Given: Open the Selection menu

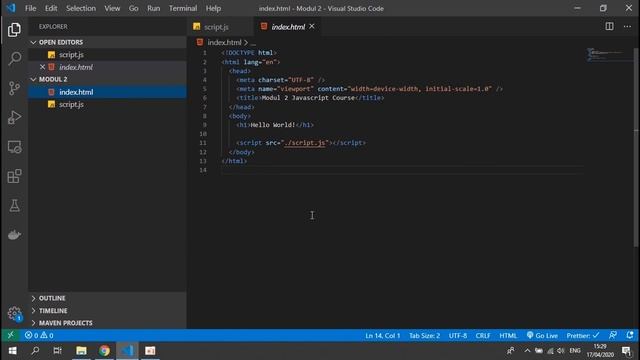Looking at the screenshot, I should click(81, 8).
